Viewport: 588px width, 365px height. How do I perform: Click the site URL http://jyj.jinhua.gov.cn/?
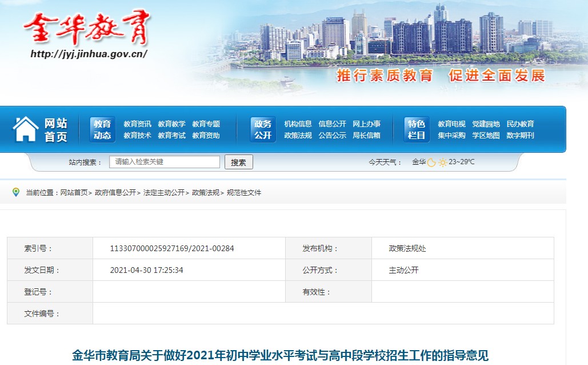pyautogui.click(x=89, y=54)
